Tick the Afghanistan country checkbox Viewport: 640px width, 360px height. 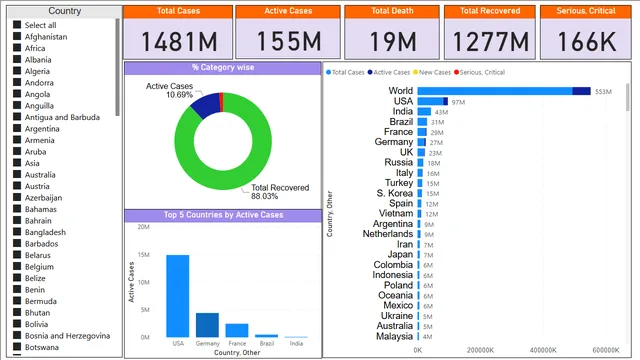coord(17,36)
